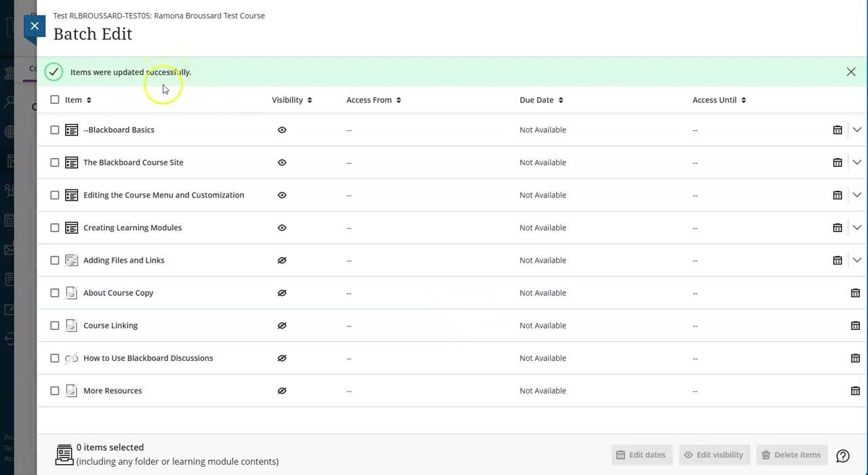Viewport: 868px width, 475px height.
Task: Toggle hidden eye for How to Use Blackboard Discussions
Action: 282,358
